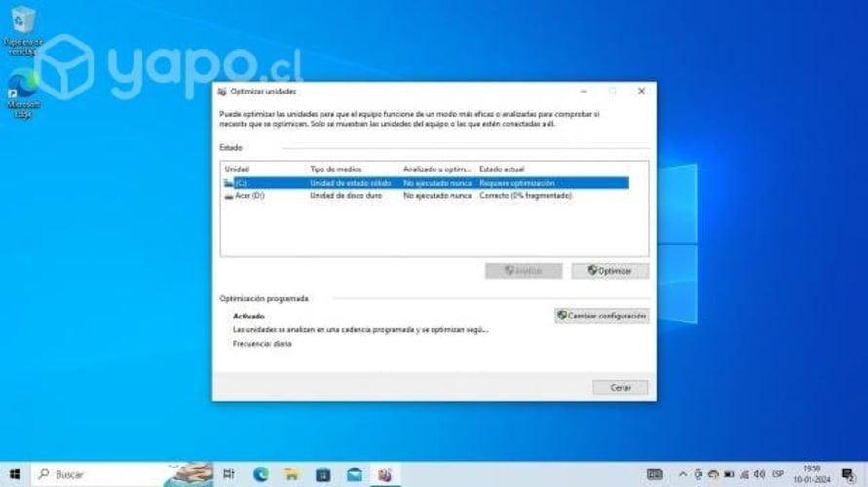Click the Meet Now tray icon
This screenshot has height=487, width=868.
pos(698,474)
